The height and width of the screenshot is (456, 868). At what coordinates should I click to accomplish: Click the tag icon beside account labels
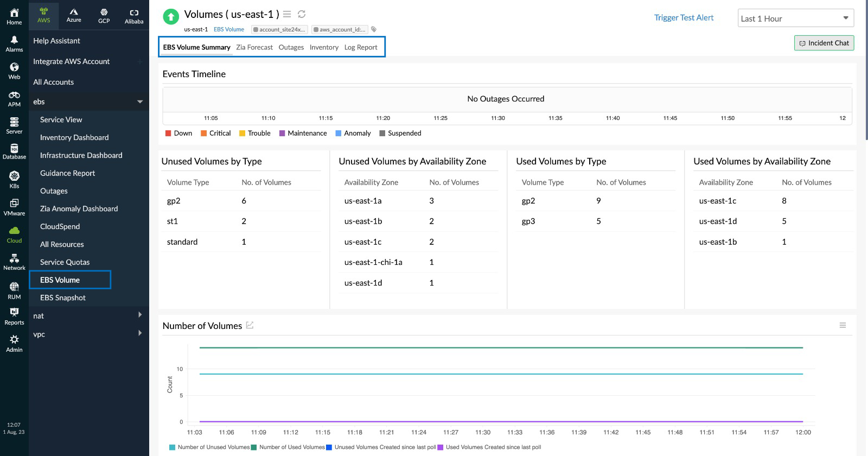[374, 29]
